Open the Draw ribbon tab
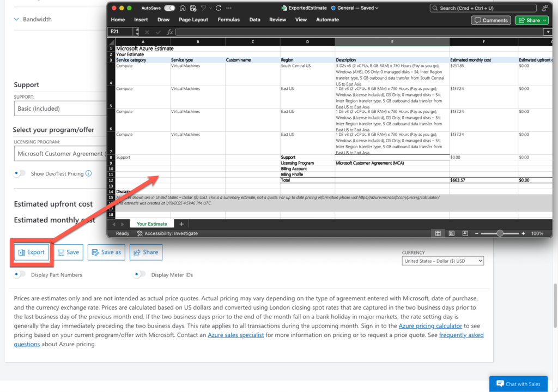The image size is (558, 392). (163, 20)
